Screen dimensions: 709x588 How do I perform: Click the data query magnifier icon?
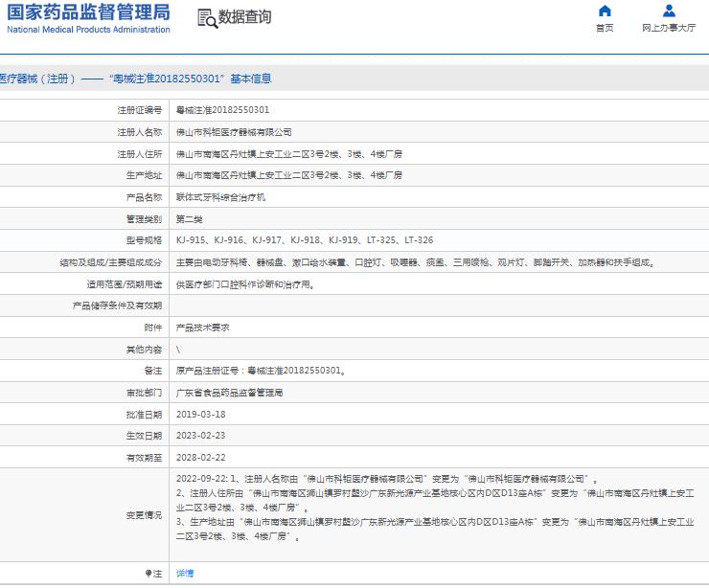(x=208, y=19)
